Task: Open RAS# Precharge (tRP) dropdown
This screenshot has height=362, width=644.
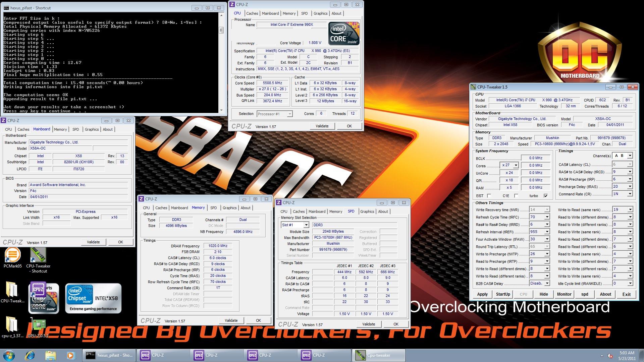Action: click(630, 179)
